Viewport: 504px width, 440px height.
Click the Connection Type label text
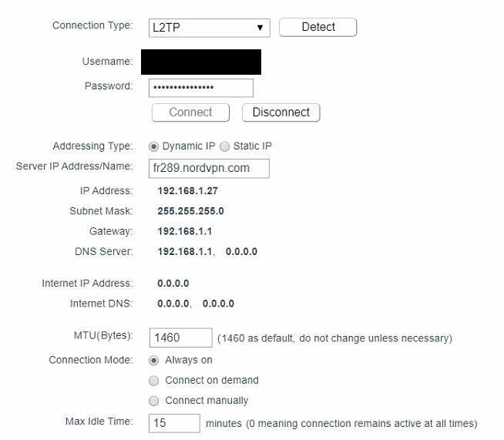coord(92,25)
